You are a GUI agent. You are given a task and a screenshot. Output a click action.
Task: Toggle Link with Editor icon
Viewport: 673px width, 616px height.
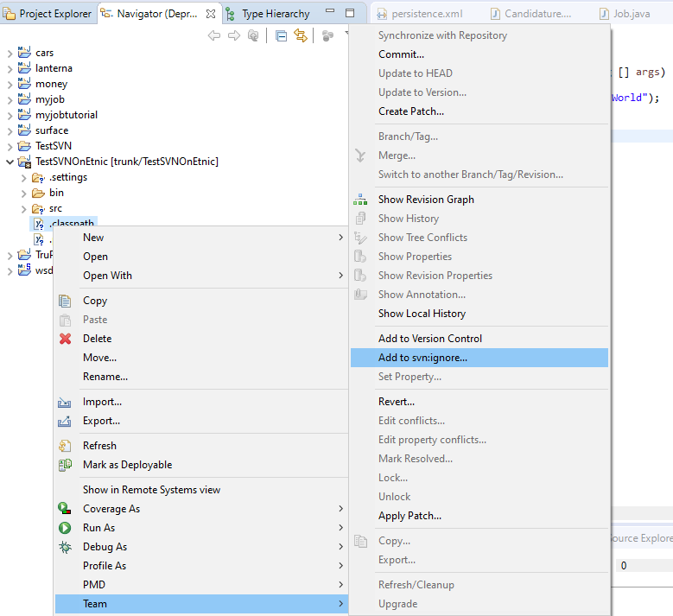301,35
